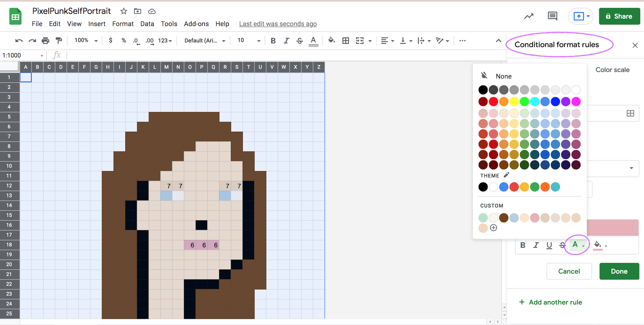644x325 pixels.
Task: Click the Insert comment icon
Action: [552, 16]
